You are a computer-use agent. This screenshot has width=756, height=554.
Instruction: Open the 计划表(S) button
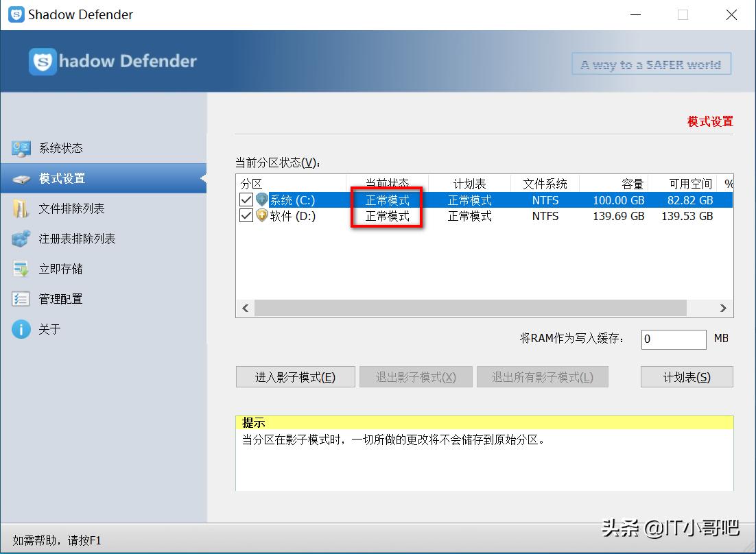pyautogui.click(x=686, y=376)
